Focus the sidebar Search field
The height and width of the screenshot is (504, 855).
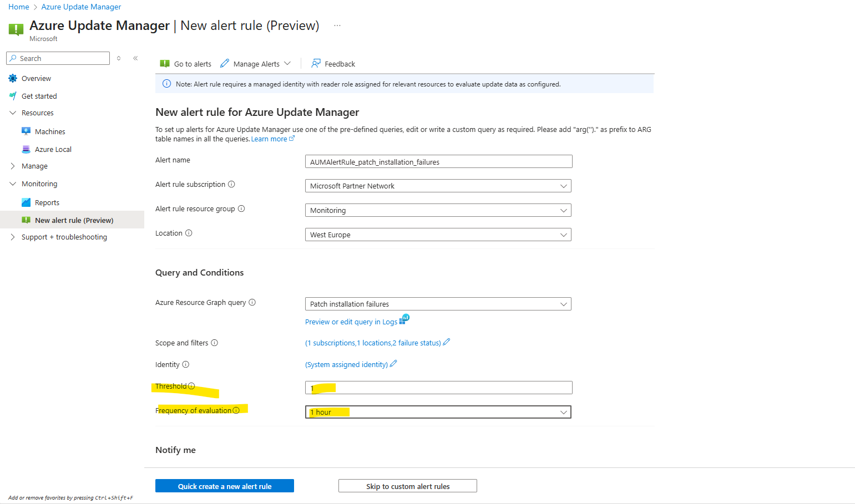pyautogui.click(x=58, y=58)
